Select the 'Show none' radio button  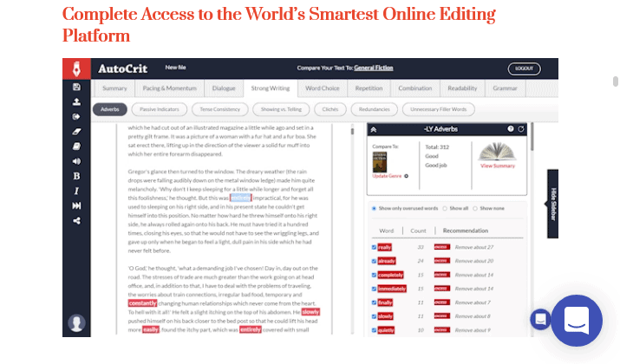click(x=475, y=209)
